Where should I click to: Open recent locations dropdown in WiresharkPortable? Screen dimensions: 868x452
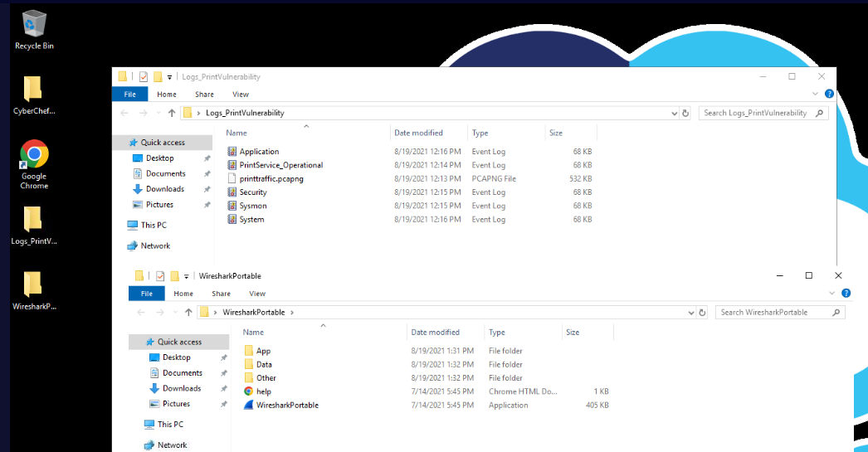(175, 313)
